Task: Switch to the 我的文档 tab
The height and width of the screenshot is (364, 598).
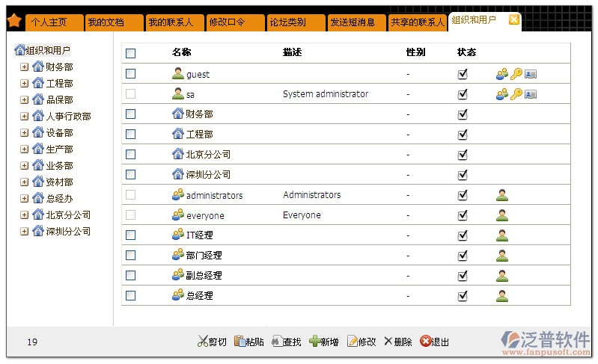Action: 112,22
